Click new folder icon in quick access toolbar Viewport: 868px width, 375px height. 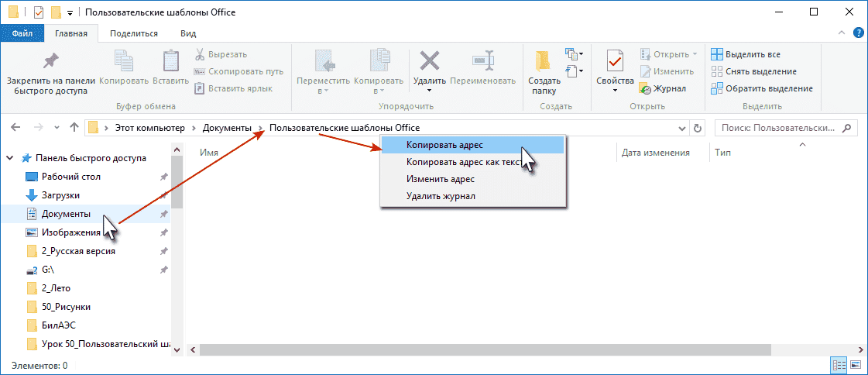click(55, 12)
